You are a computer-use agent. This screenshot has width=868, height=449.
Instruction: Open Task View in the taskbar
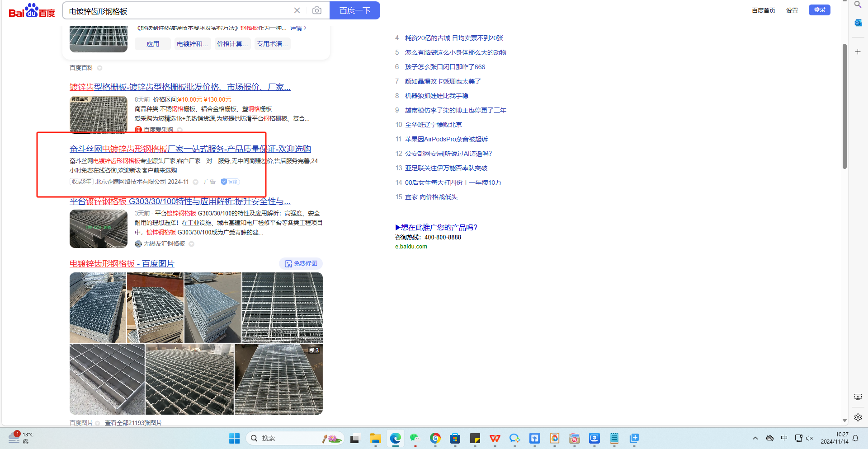click(355, 438)
